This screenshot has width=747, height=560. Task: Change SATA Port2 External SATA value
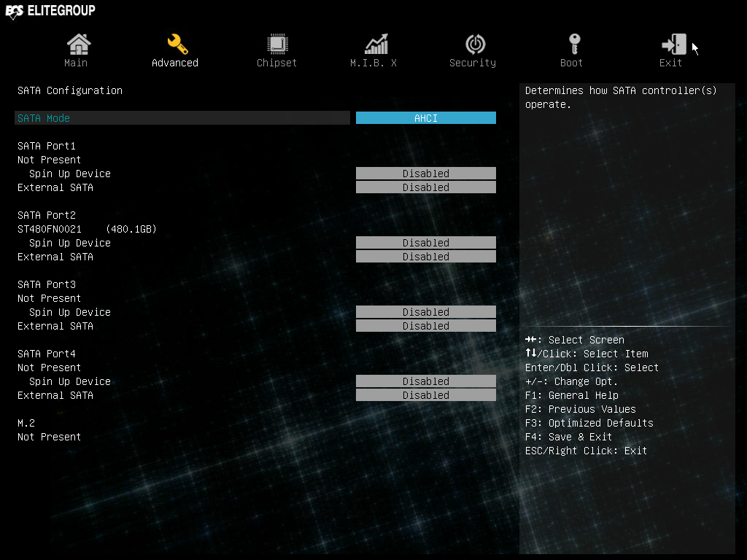(x=426, y=257)
